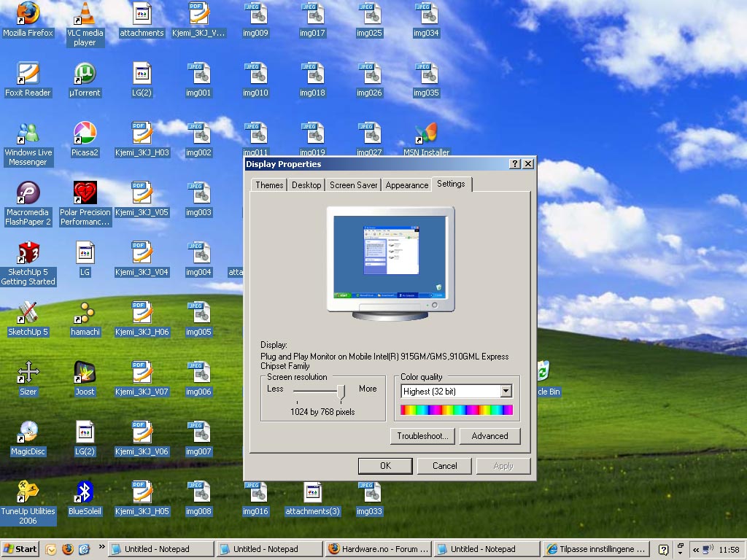This screenshot has height=560, width=747.
Task: Click the help balloon icon in taskbar
Action: pyautogui.click(x=664, y=550)
